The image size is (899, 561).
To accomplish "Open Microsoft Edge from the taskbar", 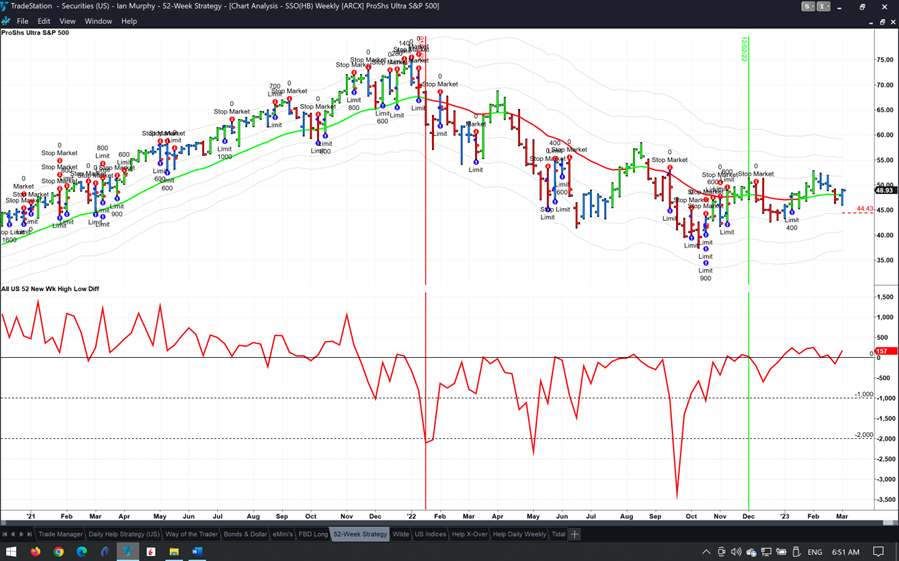I will point(82,551).
